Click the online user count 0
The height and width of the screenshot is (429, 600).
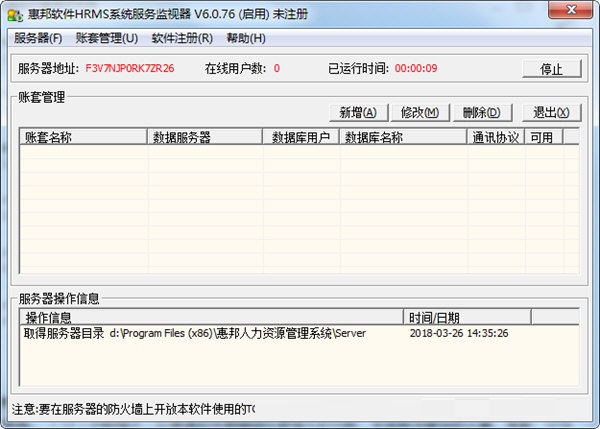click(x=277, y=69)
